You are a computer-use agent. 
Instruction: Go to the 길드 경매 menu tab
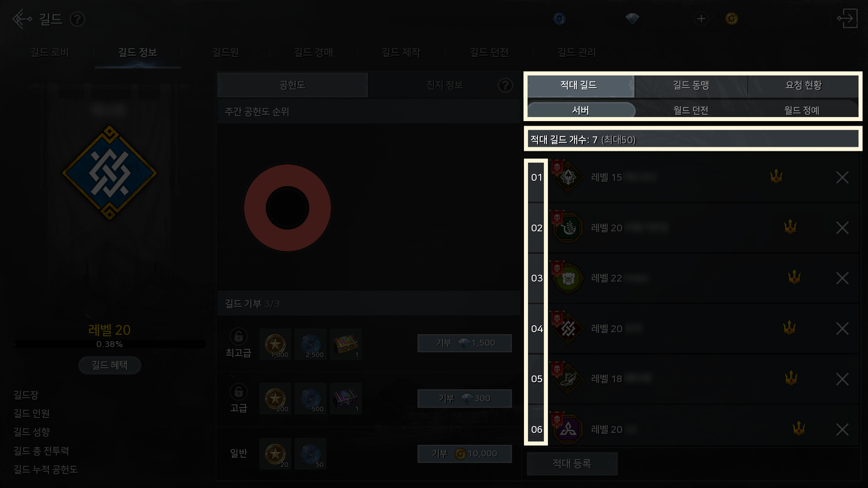pos(313,52)
